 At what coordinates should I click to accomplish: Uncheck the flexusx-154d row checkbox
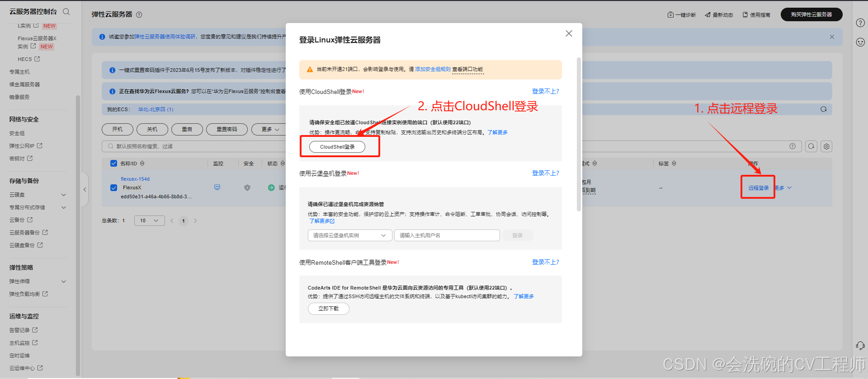[114, 187]
